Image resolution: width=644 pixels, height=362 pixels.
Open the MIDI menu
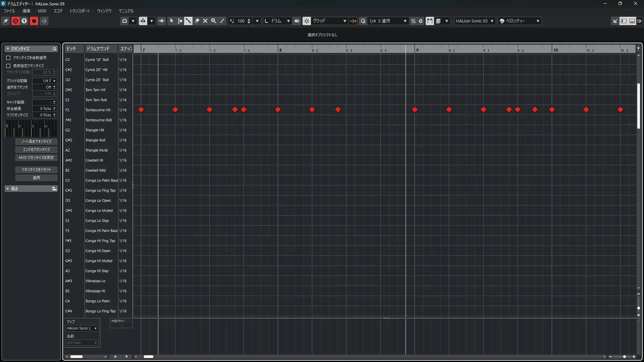pos(42,11)
